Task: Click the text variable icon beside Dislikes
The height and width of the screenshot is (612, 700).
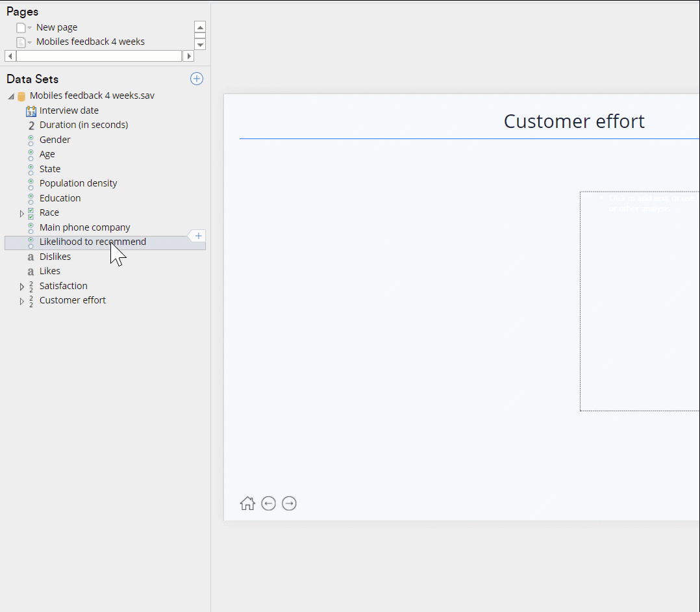Action: (x=30, y=257)
